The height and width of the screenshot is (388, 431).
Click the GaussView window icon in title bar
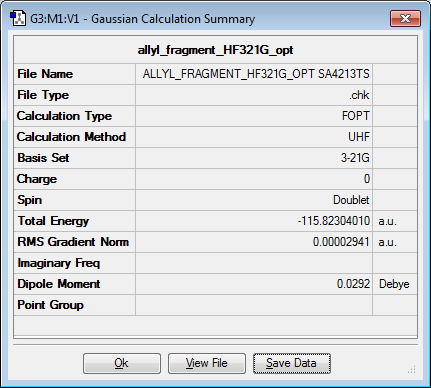point(18,18)
